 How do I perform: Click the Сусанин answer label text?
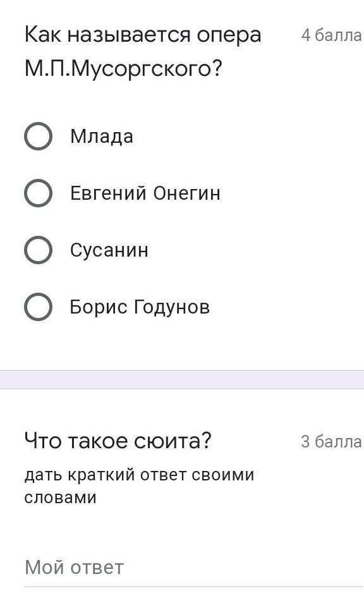point(109,250)
